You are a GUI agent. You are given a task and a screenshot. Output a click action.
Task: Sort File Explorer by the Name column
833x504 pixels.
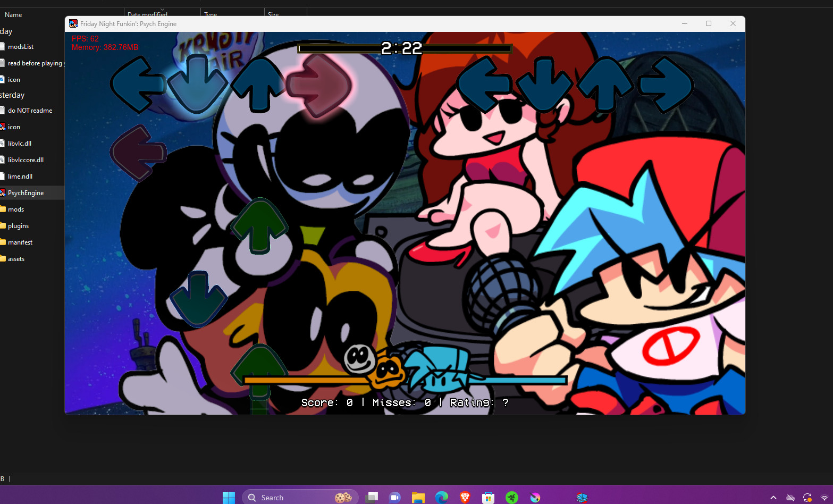coord(13,14)
